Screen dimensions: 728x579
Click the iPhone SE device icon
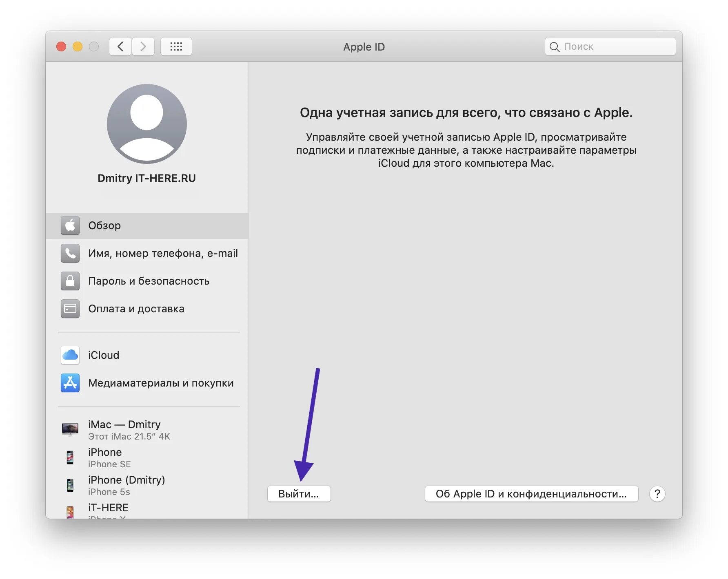pyautogui.click(x=70, y=457)
